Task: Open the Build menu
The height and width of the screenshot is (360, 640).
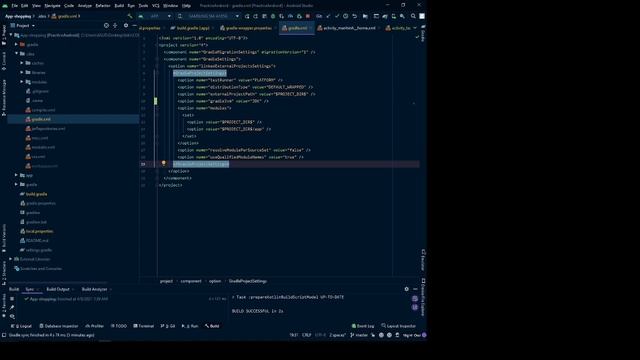Action: (119, 6)
